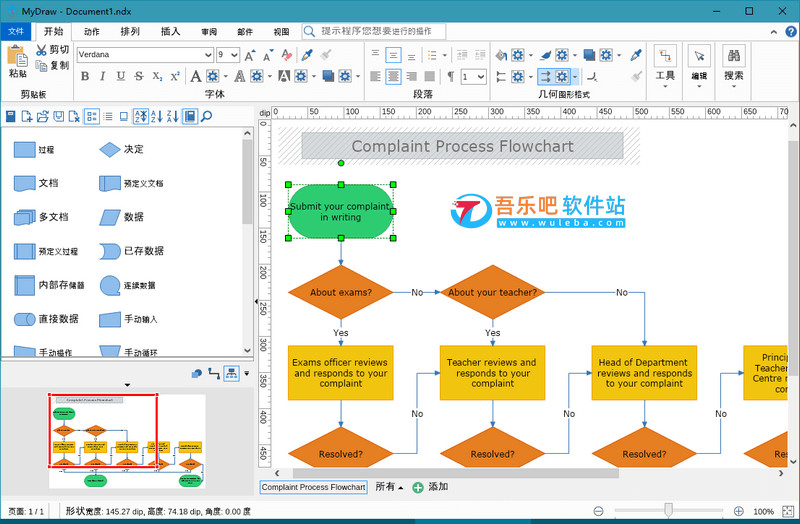
Task: Click the text fill A icon
Action: click(195, 77)
